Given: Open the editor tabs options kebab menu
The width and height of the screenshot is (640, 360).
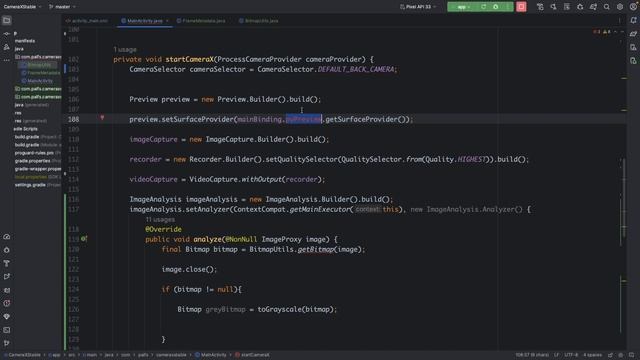Looking at the screenshot, I should tap(620, 20).
